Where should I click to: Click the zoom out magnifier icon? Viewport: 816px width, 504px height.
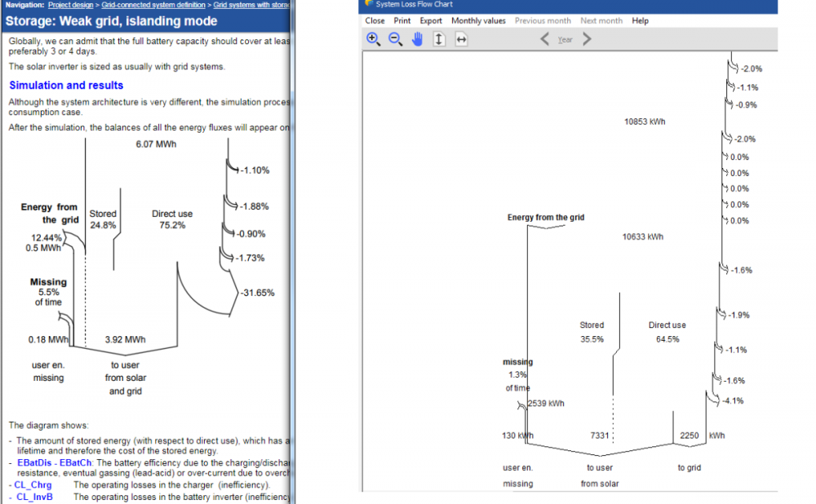click(x=395, y=39)
